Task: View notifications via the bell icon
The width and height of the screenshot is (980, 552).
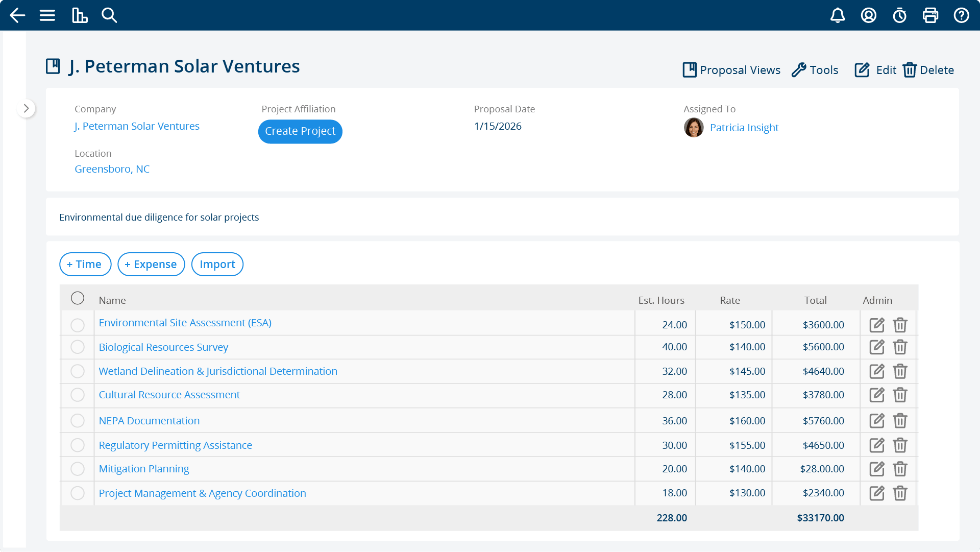Action: 838,15
